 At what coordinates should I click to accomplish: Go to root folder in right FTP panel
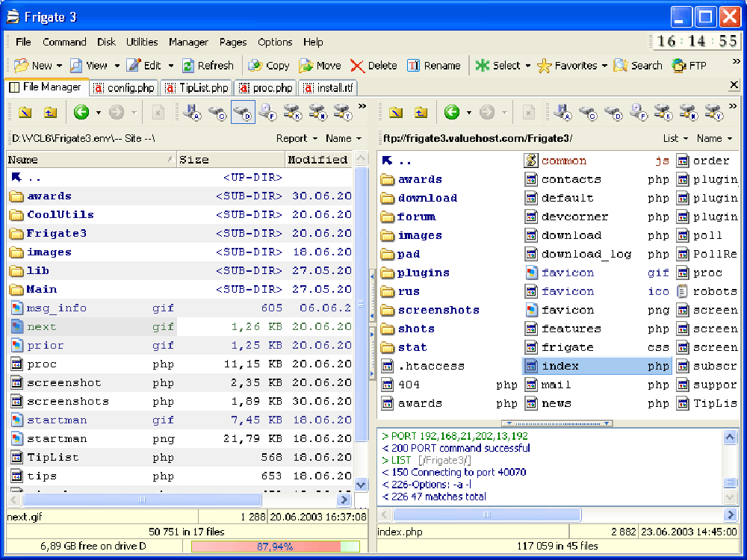[x=395, y=113]
